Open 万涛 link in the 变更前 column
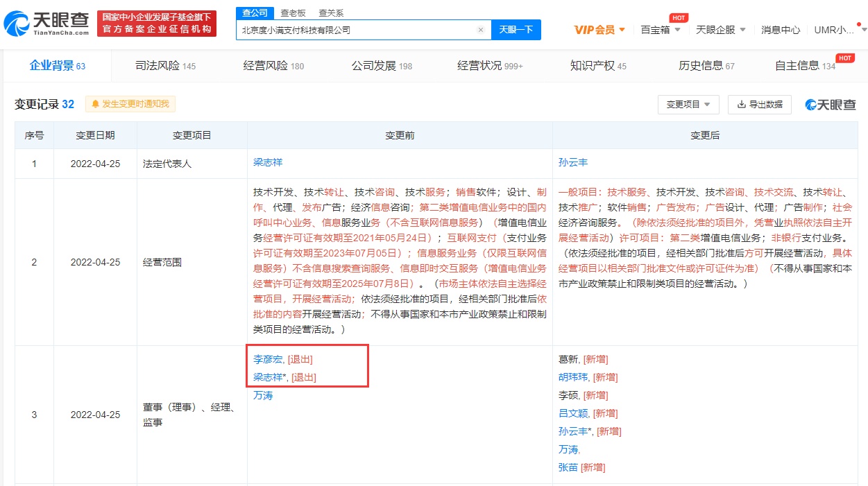The image size is (868, 486). pos(263,395)
